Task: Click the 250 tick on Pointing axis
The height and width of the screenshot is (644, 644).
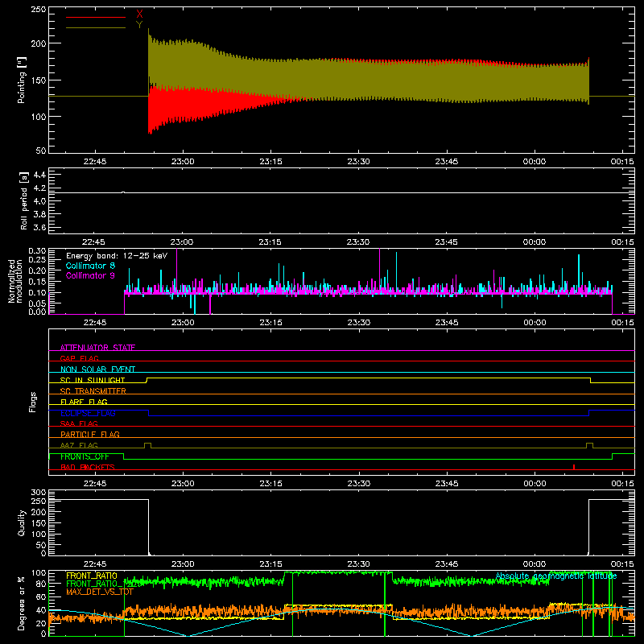Action: pyautogui.click(x=38, y=9)
